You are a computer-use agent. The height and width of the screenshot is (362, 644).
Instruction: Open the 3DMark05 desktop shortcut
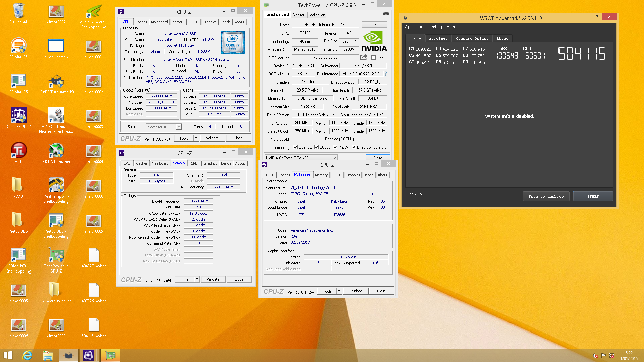(x=18, y=49)
